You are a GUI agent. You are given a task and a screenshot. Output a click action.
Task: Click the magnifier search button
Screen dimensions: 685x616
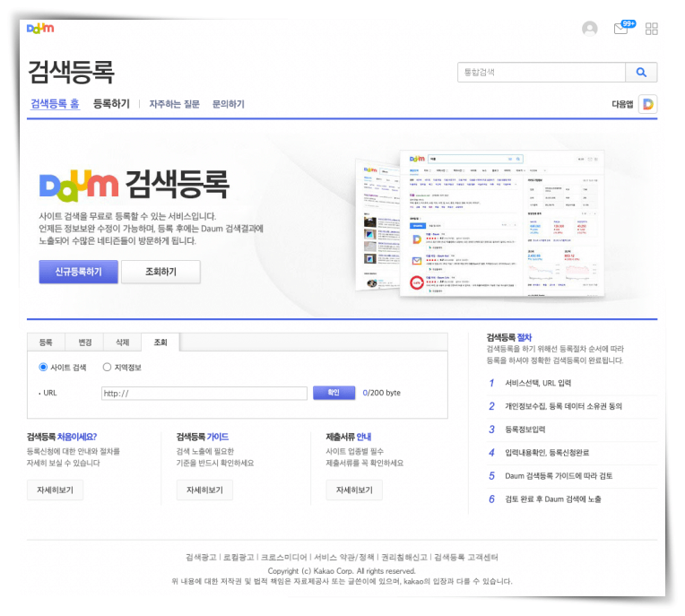[641, 72]
